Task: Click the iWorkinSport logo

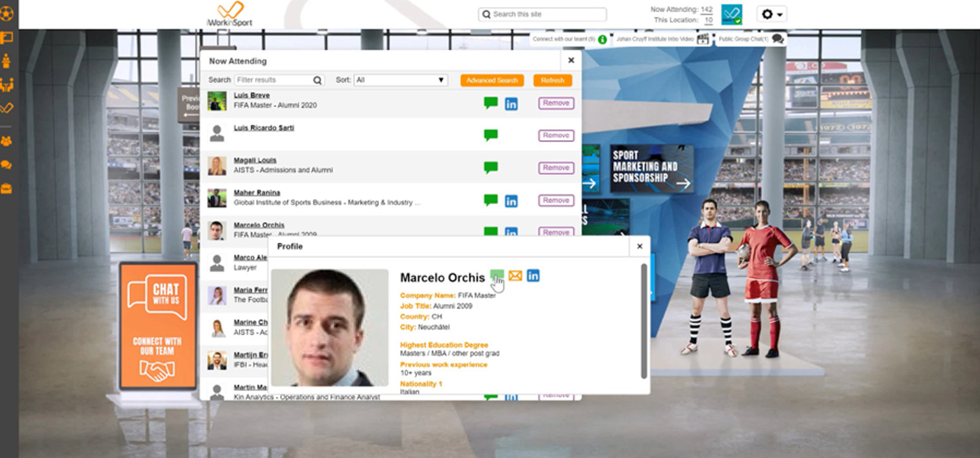Action: (230, 15)
